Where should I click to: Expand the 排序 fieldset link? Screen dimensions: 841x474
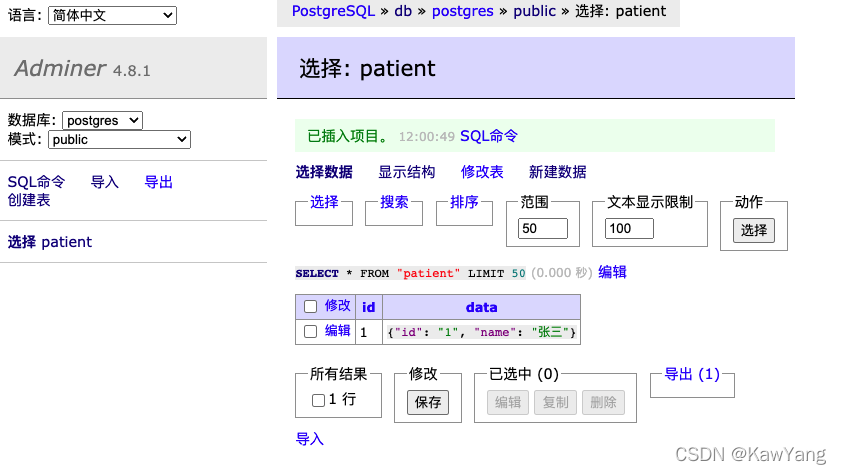[464, 202]
